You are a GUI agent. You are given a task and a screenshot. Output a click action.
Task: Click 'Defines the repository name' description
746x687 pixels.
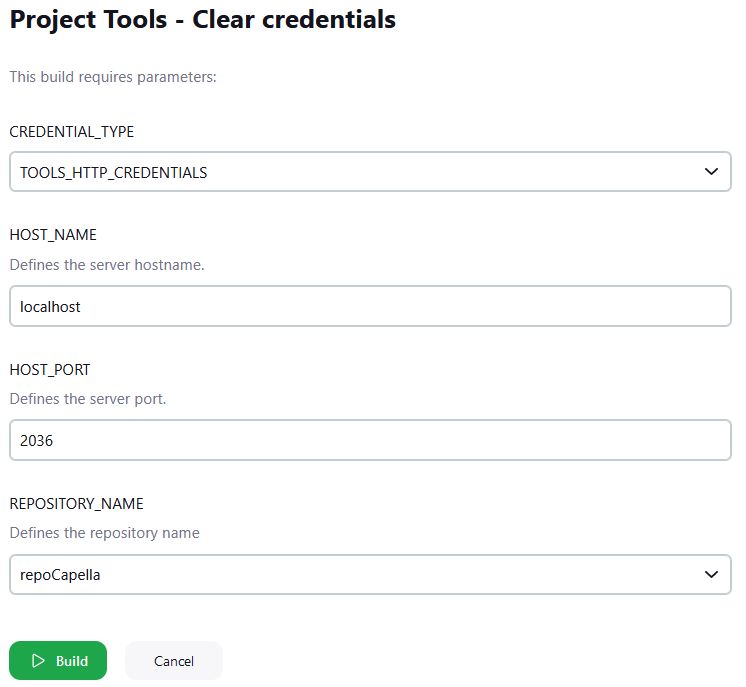tap(105, 533)
